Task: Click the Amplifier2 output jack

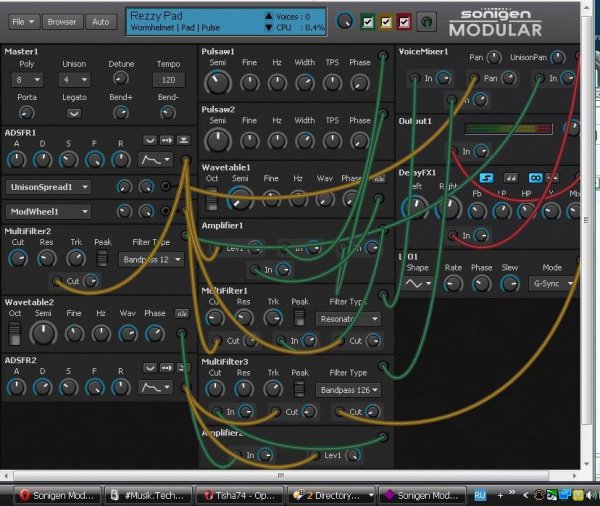Action: point(383,437)
